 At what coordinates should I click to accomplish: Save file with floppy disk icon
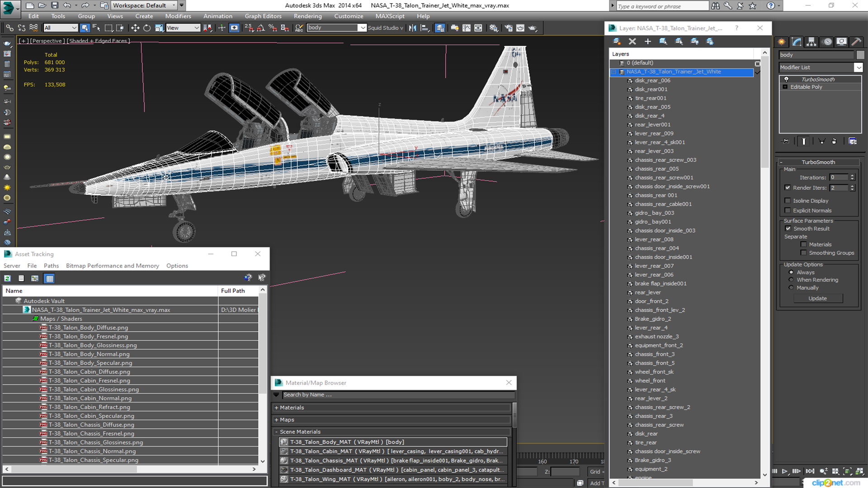[54, 5]
